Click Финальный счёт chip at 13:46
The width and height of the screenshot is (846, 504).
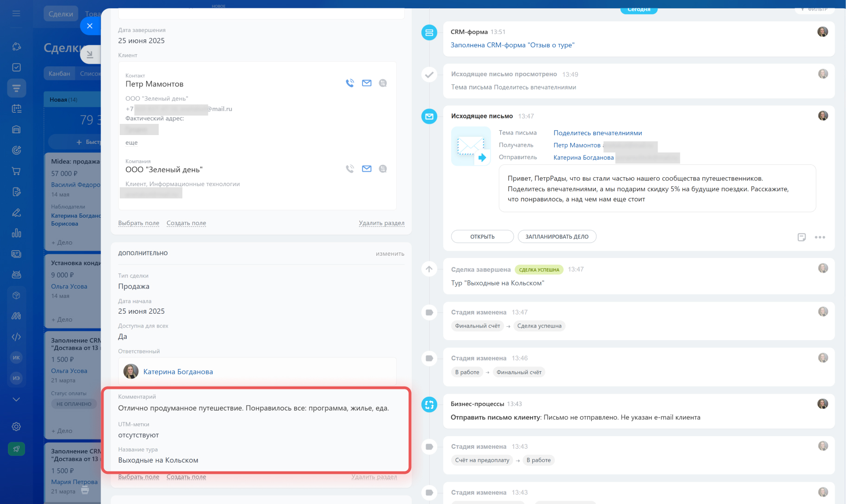pos(519,372)
